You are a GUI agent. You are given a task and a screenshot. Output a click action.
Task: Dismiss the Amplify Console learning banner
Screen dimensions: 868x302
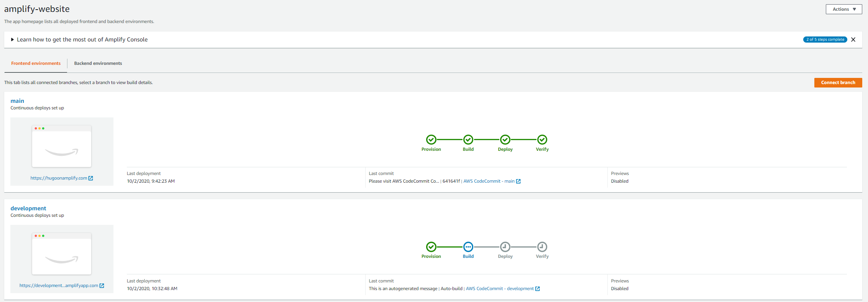tap(853, 40)
